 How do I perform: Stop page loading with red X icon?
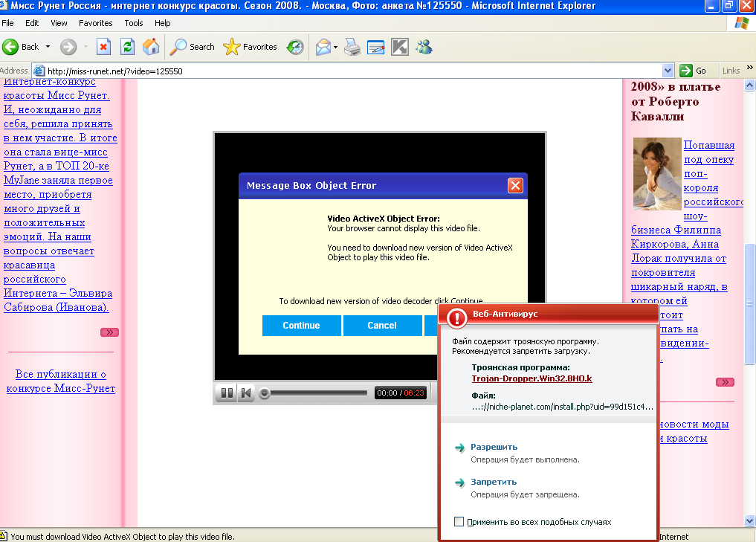click(103, 47)
